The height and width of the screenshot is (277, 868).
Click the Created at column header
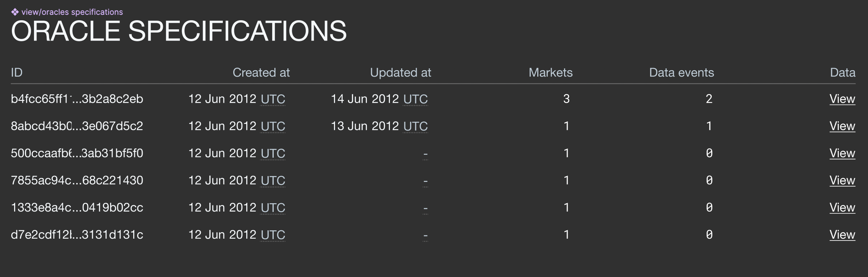261,72
